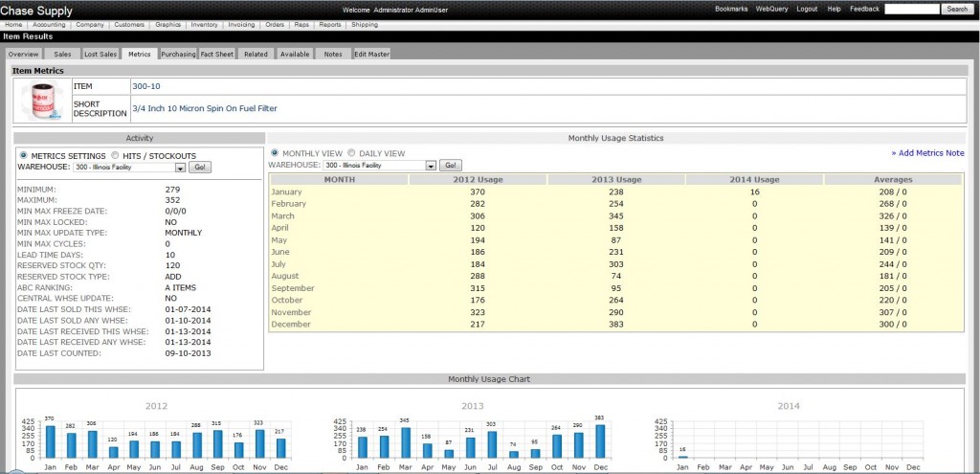Viewport: 980px width, 474px height.
Task: Select the METRICS SETTINGS radio button
Action: tap(24, 156)
